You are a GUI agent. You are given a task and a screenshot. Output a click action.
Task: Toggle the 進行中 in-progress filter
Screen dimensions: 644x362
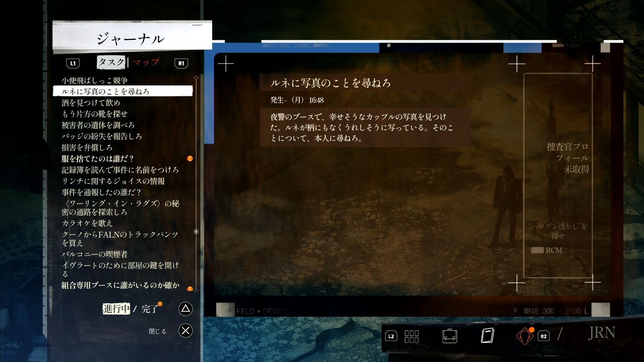[116, 309]
